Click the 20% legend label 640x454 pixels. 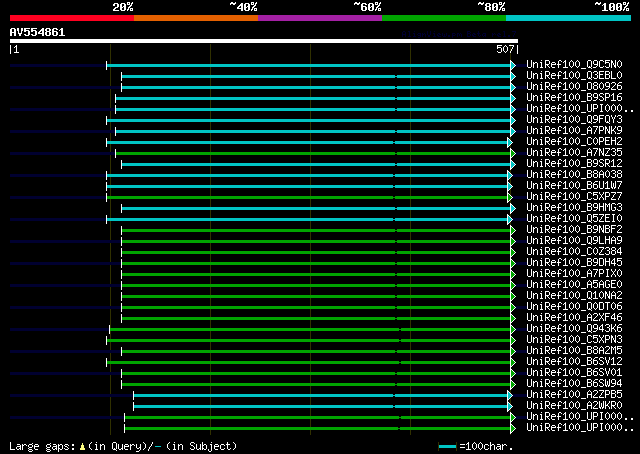[123, 7]
